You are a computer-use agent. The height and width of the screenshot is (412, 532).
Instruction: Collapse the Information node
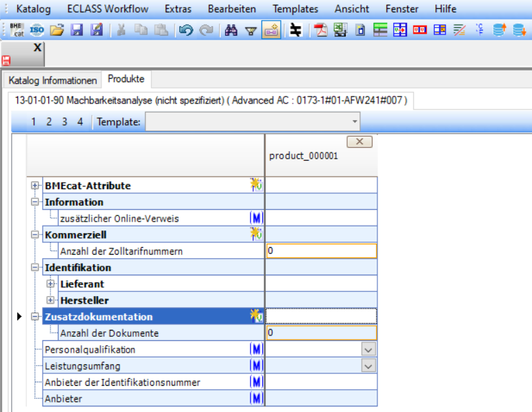pyautogui.click(x=35, y=202)
